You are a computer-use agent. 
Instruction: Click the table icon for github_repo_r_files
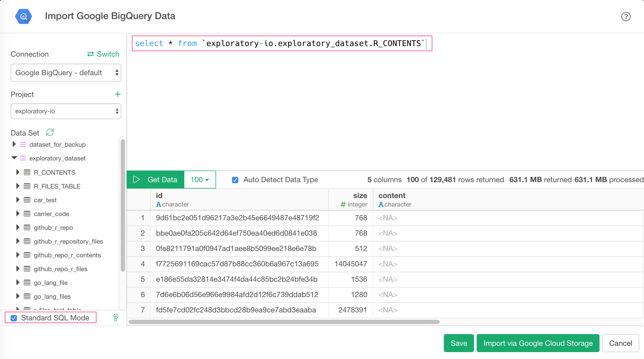click(27, 269)
